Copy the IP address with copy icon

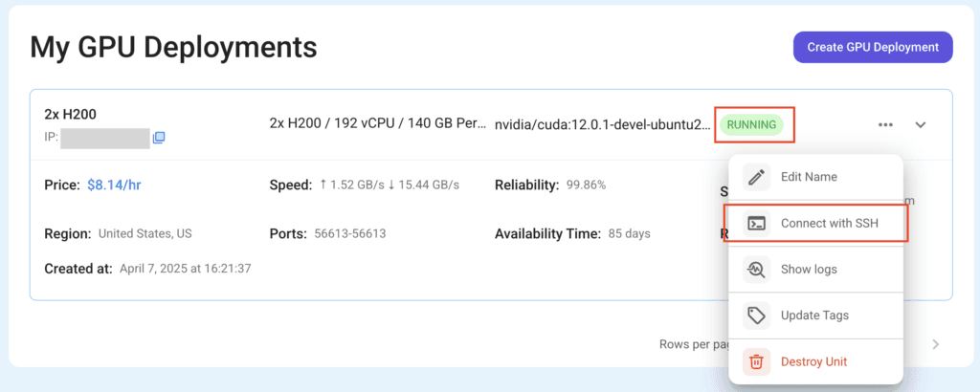tap(159, 138)
